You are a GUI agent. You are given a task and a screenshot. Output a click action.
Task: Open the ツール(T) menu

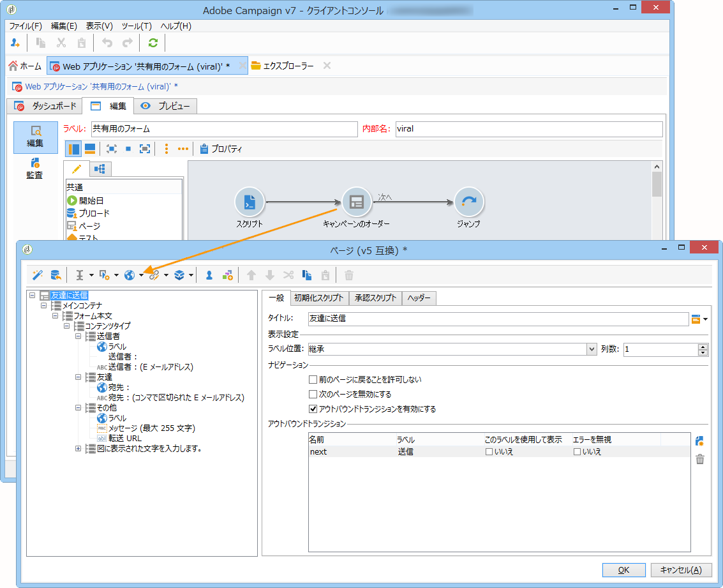click(137, 26)
